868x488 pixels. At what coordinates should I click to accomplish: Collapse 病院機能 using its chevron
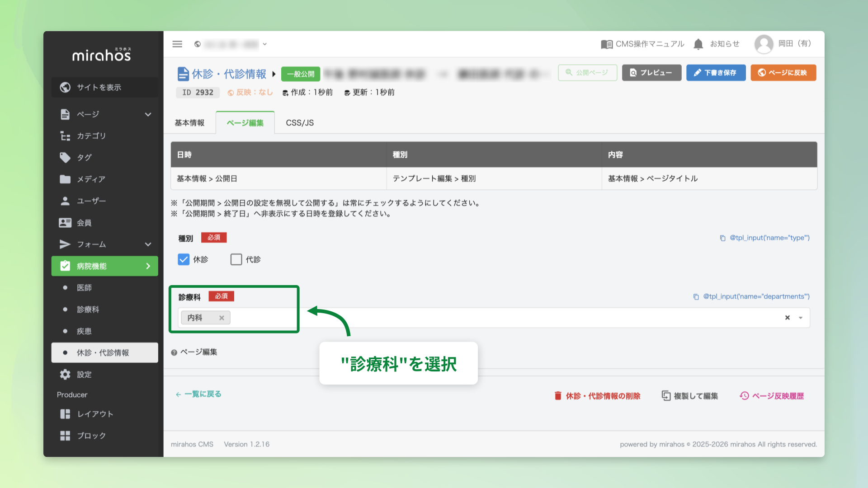(x=148, y=266)
